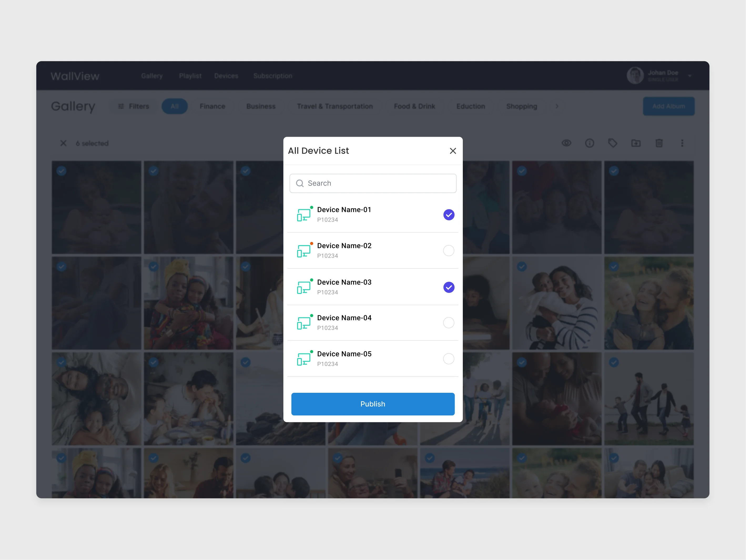Open the Johan Doe profile dropdown arrow
The width and height of the screenshot is (746, 560).
click(x=690, y=76)
